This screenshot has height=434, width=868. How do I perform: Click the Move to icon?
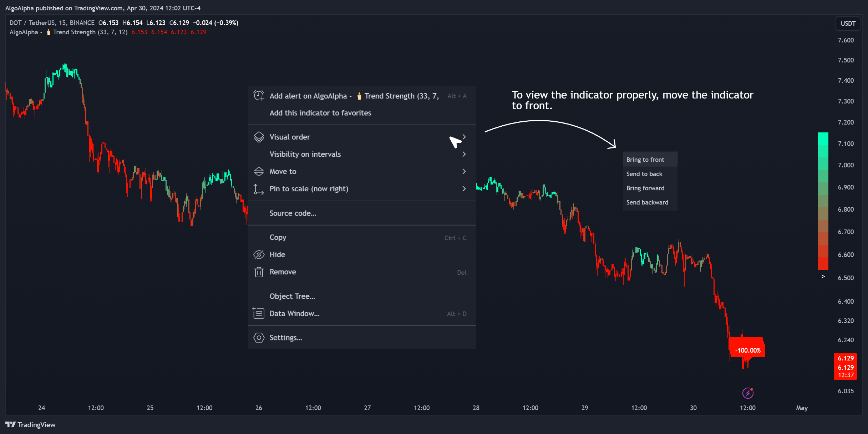(259, 172)
